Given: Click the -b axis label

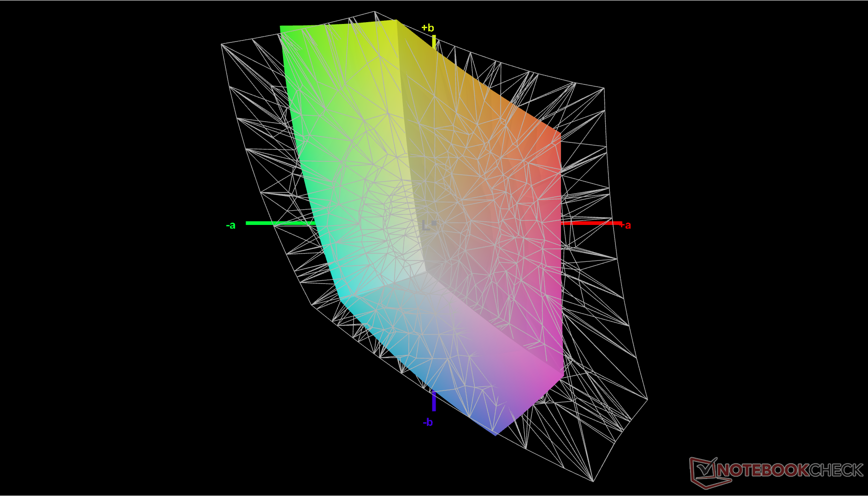Looking at the screenshot, I should coord(428,422).
